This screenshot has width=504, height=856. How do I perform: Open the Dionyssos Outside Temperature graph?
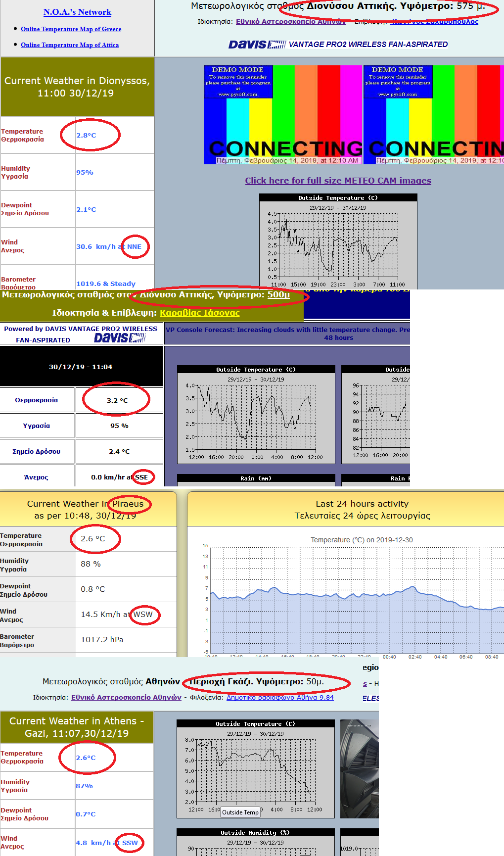pyautogui.click(x=338, y=241)
